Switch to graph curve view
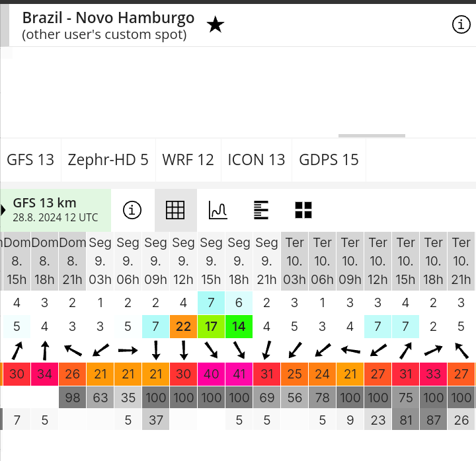 [x=218, y=210]
